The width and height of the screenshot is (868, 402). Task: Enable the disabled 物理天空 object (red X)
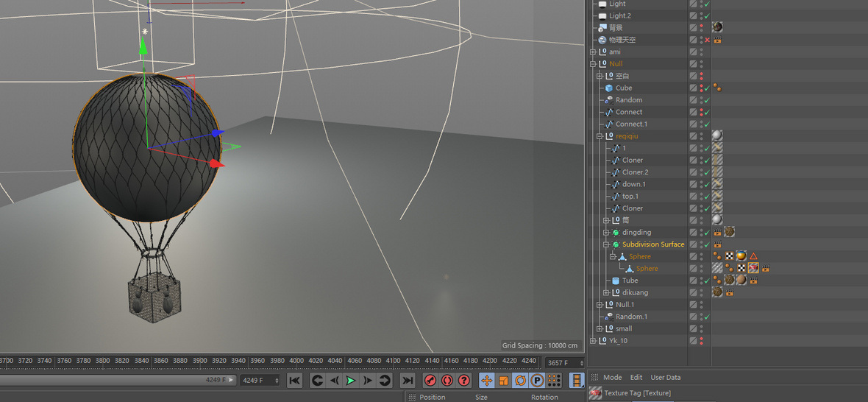click(707, 40)
